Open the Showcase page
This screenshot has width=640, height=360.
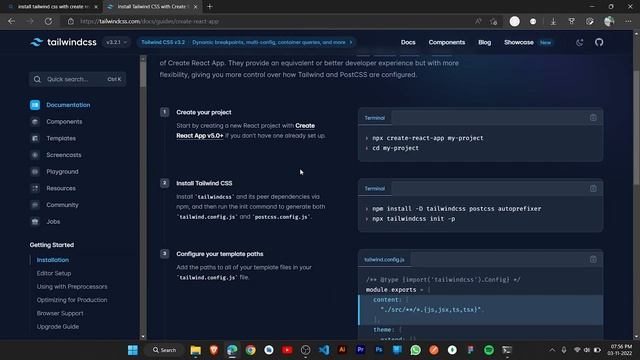click(x=518, y=42)
